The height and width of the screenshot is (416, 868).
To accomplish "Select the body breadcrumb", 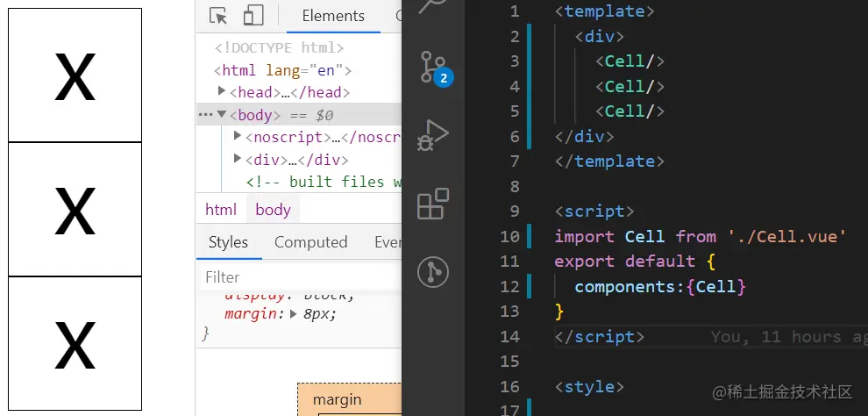I will [x=273, y=210].
